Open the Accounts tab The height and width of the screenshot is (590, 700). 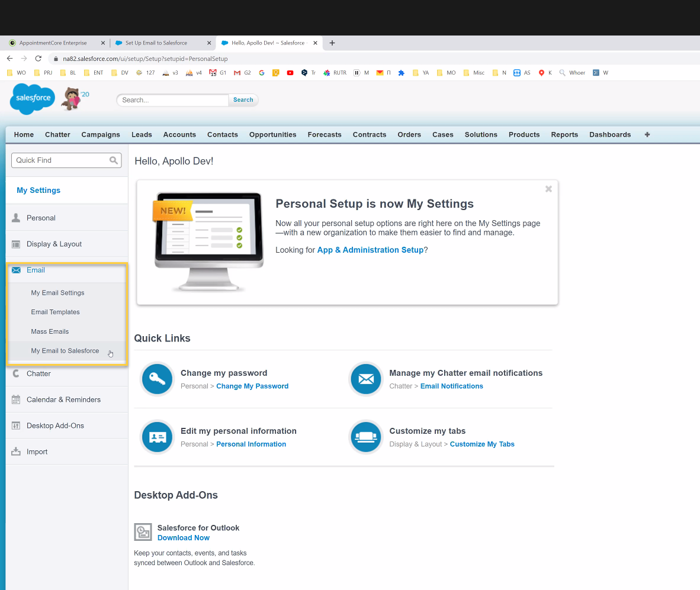point(179,135)
